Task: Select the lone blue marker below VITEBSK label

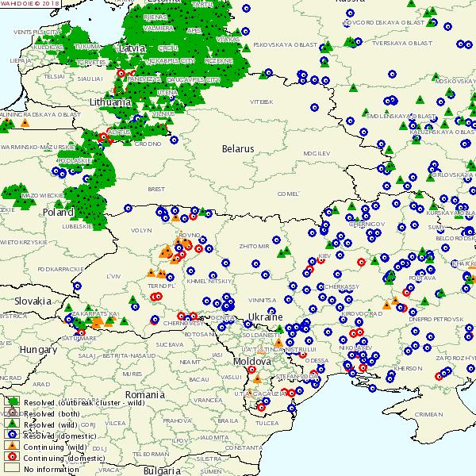Action: point(314,107)
